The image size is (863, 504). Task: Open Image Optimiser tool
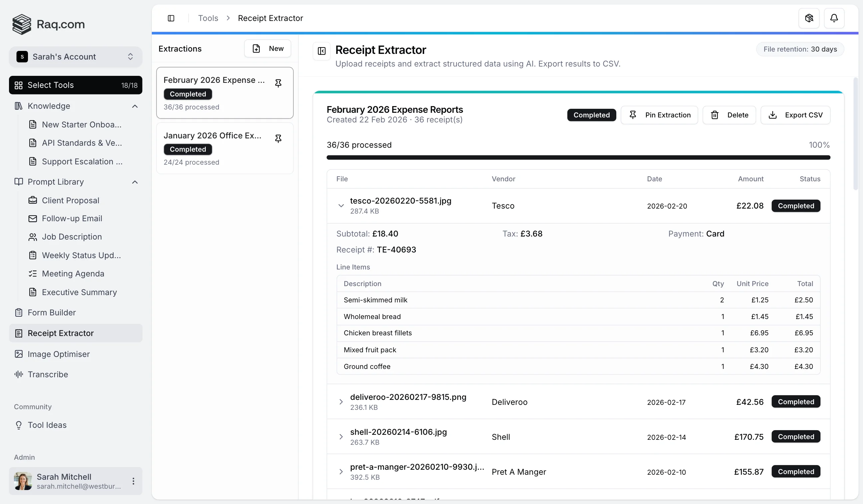click(59, 354)
